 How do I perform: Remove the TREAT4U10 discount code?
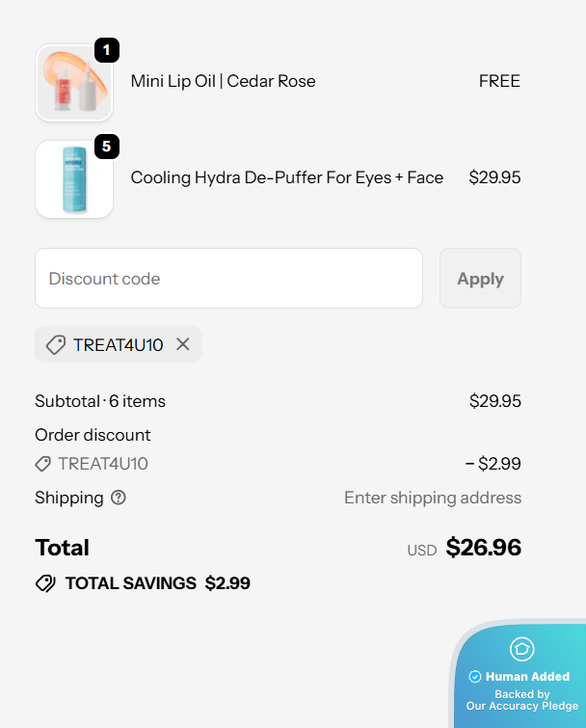point(183,344)
